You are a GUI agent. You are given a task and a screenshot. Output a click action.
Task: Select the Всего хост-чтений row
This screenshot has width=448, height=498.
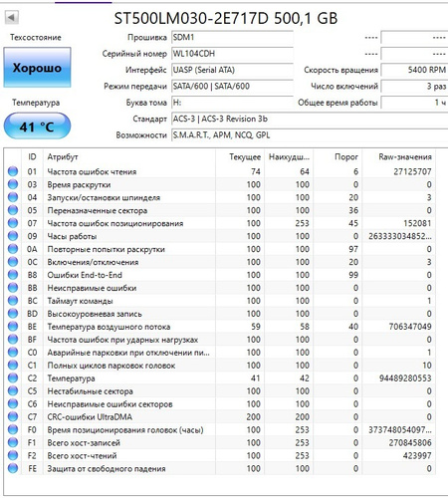[220, 455]
